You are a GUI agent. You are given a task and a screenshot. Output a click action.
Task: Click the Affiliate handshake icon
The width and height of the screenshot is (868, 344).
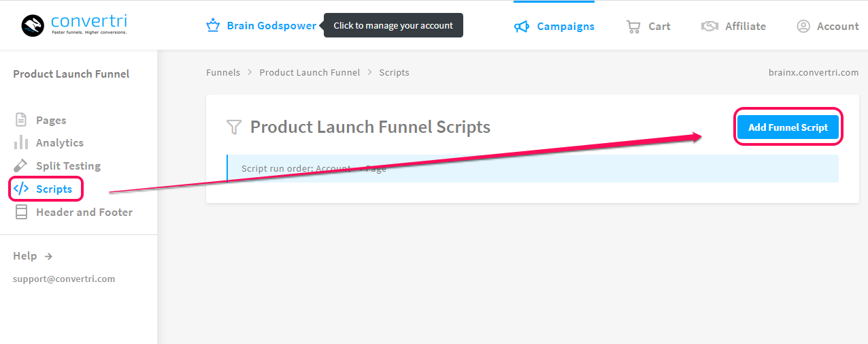click(710, 27)
